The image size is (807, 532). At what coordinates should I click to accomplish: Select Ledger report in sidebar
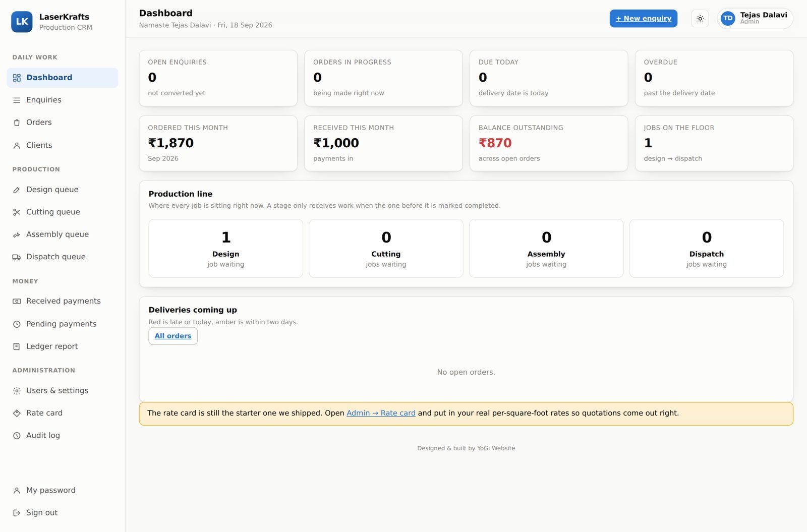click(63, 346)
